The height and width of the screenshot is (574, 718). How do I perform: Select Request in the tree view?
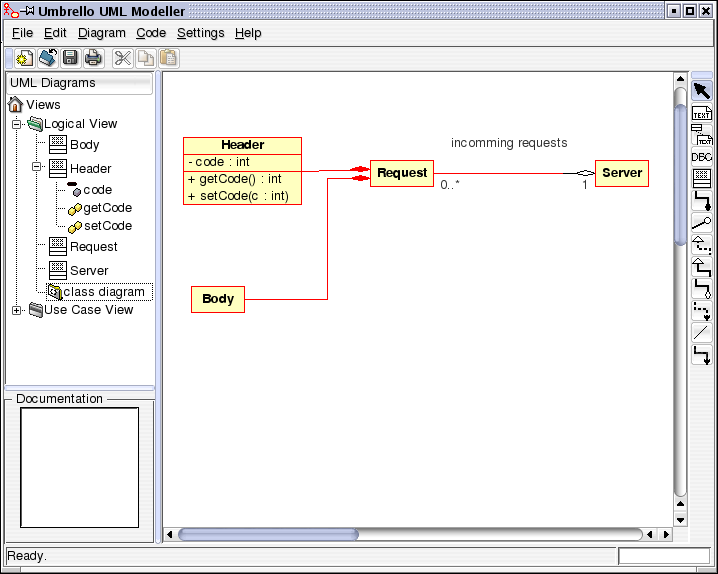93,247
